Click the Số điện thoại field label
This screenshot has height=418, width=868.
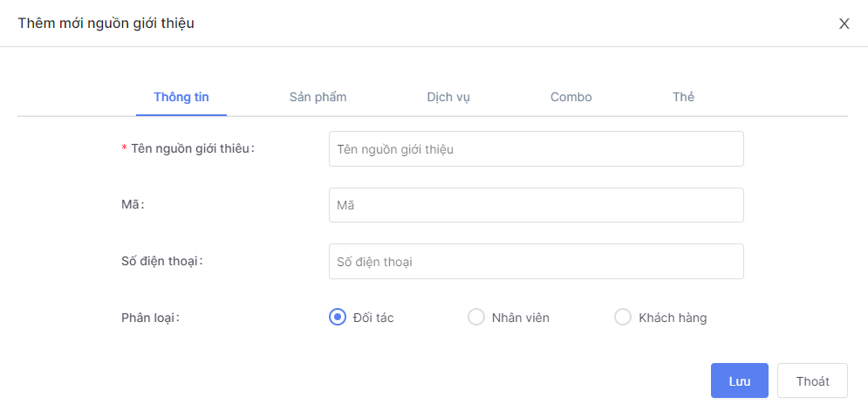coord(161,261)
